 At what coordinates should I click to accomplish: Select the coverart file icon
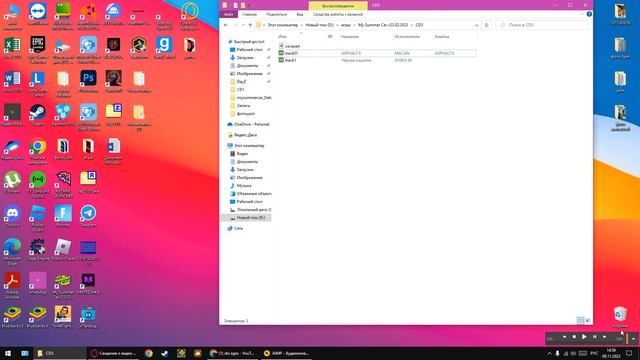(x=281, y=46)
